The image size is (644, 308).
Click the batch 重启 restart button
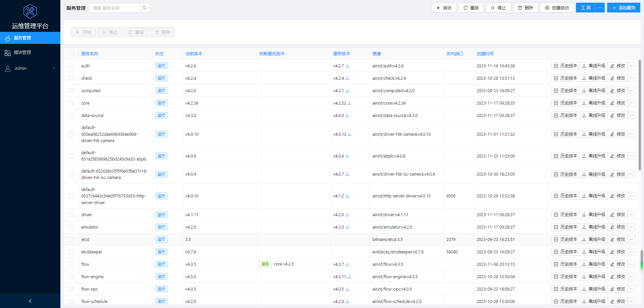pyautogui.click(x=136, y=32)
